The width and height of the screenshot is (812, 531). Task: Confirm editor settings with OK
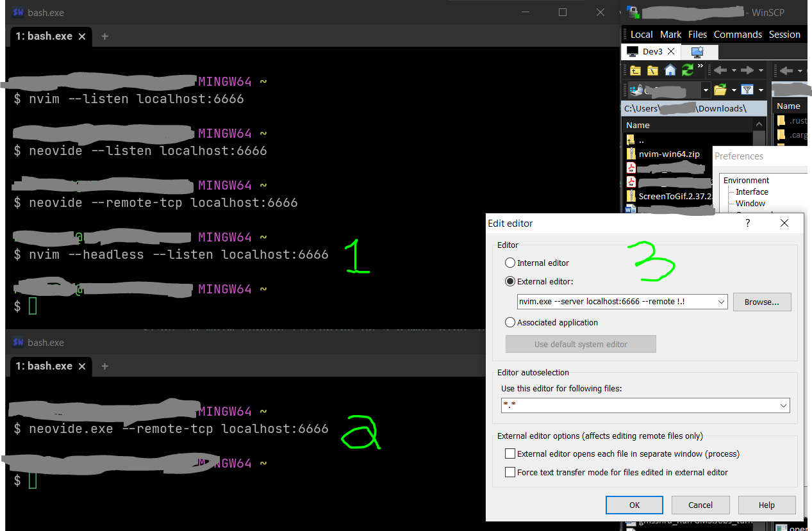point(634,505)
